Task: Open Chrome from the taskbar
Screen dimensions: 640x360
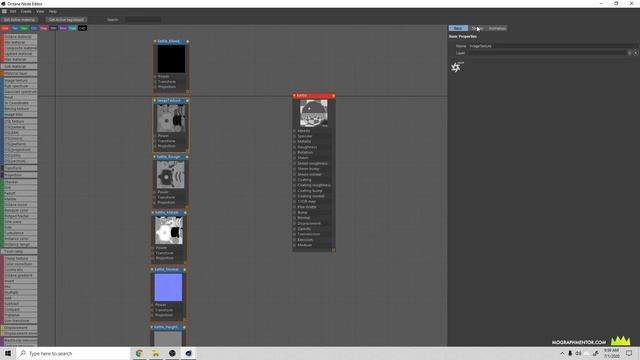Action: [x=139, y=353]
